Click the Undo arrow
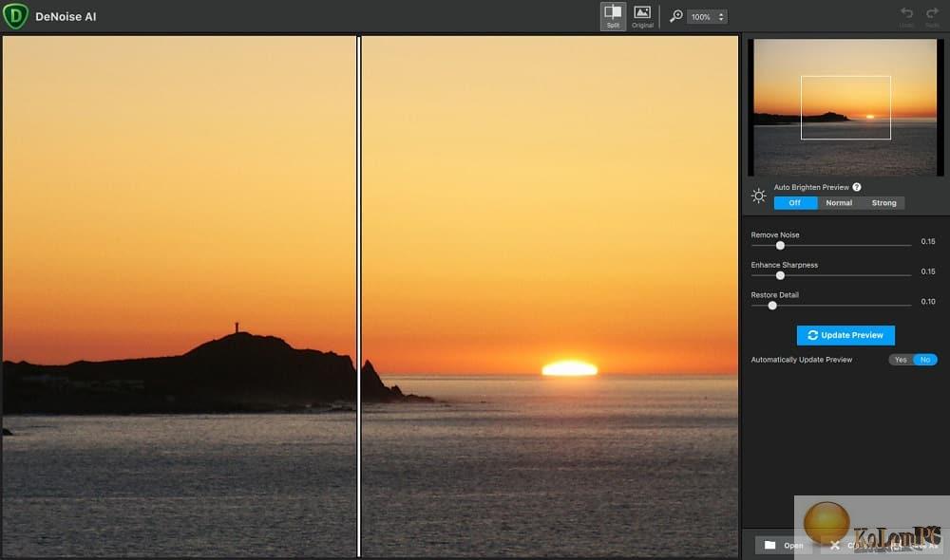This screenshot has height=560, width=950. tap(906, 16)
